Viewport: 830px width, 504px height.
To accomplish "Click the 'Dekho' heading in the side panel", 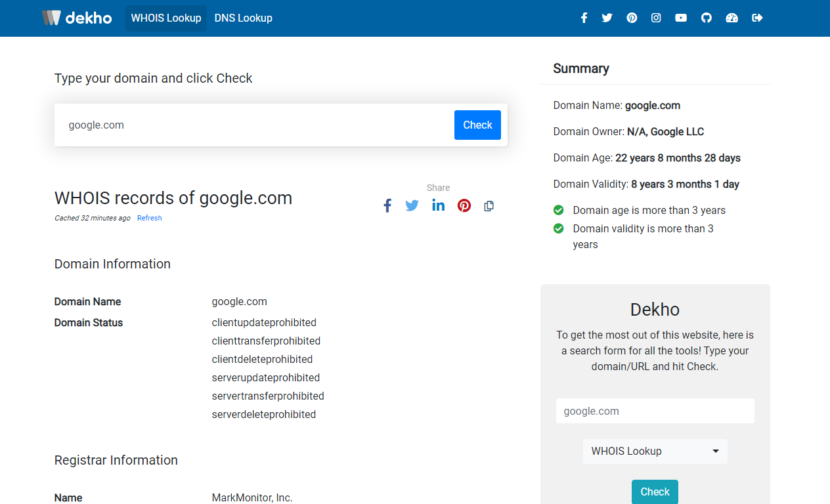I will [x=655, y=310].
